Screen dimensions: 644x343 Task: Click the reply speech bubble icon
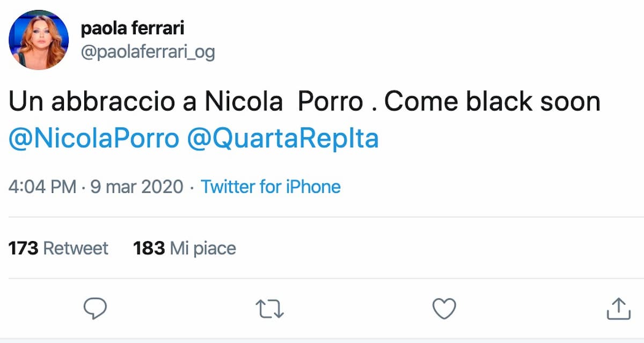pos(96,308)
